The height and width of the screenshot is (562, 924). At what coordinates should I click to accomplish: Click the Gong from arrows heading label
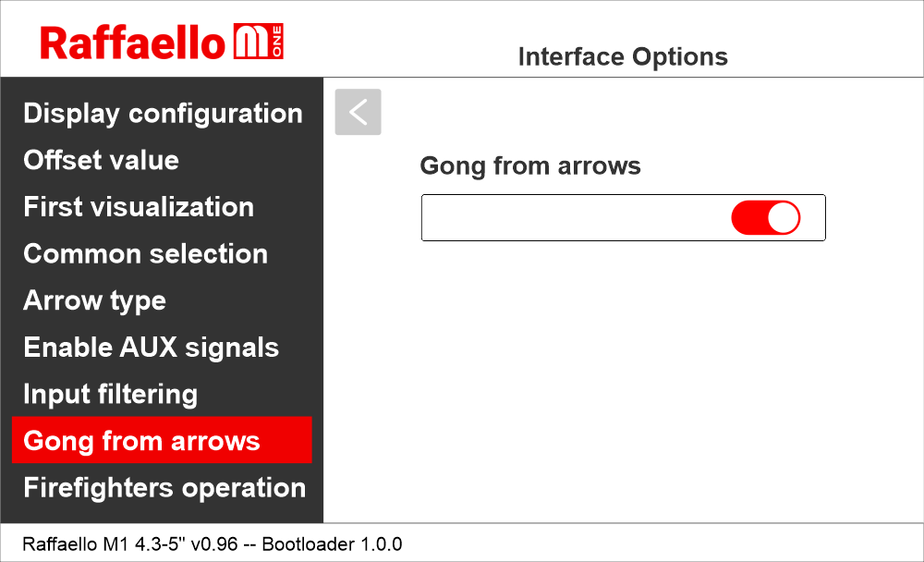530,166
